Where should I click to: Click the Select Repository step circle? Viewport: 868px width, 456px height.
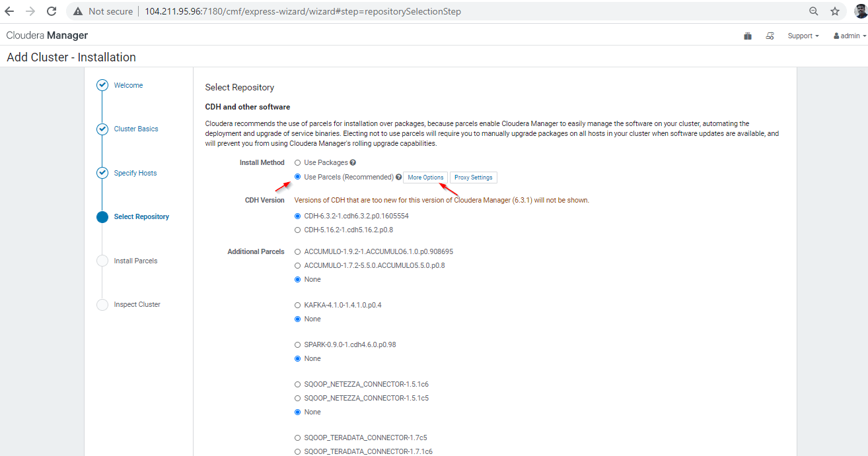pos(102,216)
